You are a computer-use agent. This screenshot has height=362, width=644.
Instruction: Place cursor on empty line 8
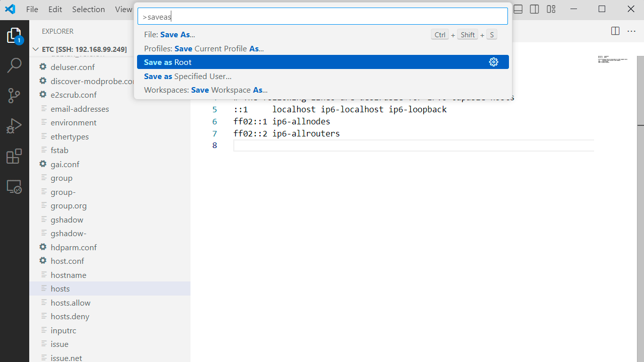[413, 146]
